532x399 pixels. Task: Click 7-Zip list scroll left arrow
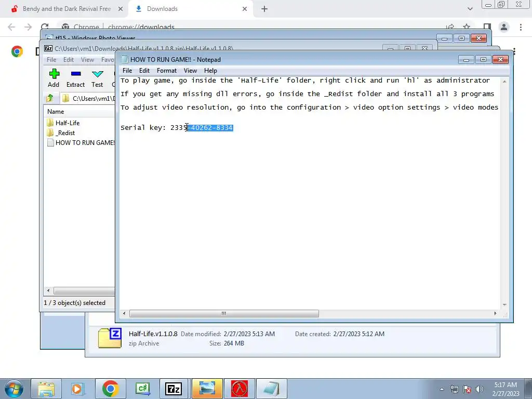click(48, 291)
